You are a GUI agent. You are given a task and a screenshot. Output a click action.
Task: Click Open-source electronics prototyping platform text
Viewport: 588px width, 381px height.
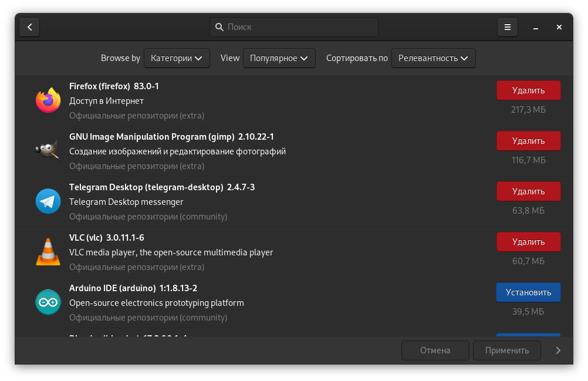pyautogui.click(x=156, y=302)
